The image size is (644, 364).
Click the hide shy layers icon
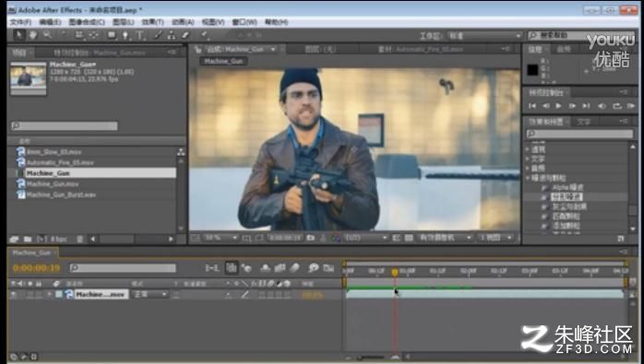pos(266,268)
